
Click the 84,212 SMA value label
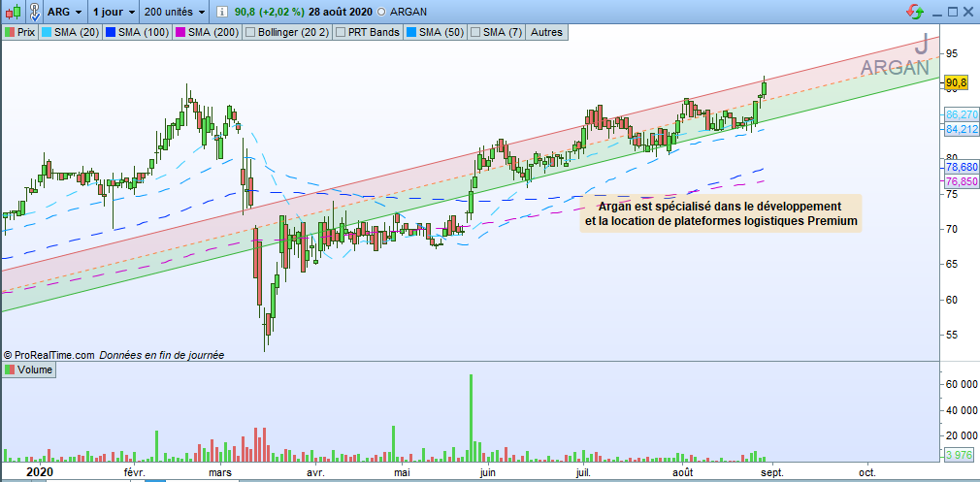[962, 129]
